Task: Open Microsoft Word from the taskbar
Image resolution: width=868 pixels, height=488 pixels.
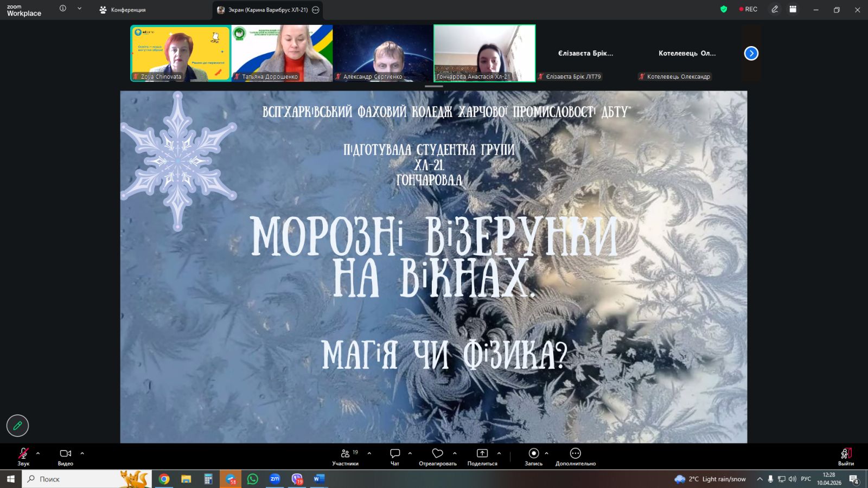Action: tap(318, 479)
